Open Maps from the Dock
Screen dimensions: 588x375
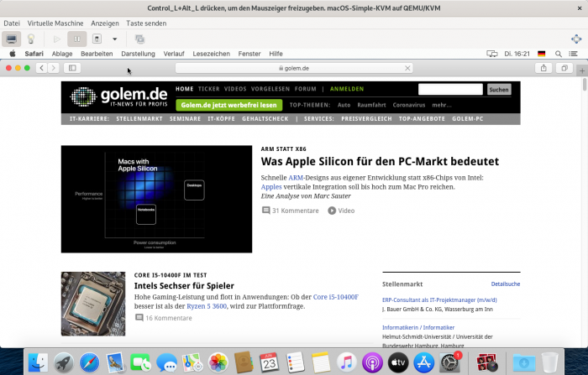coord(192,362)
